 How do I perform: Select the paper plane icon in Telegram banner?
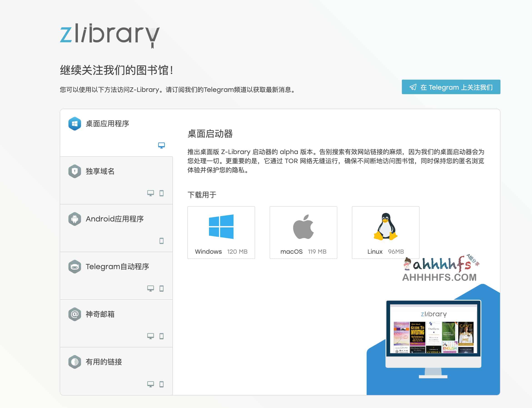(413, 87)
